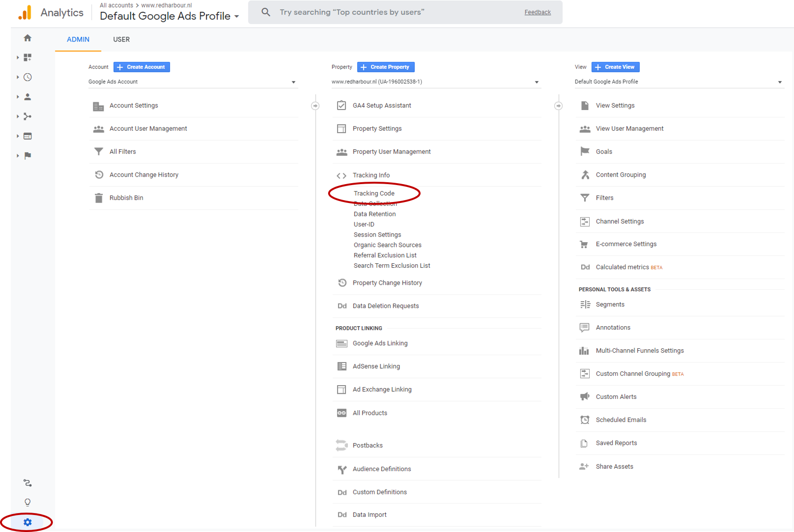
Task: Open Saved Reports entry
Action: tap(616, 443)
